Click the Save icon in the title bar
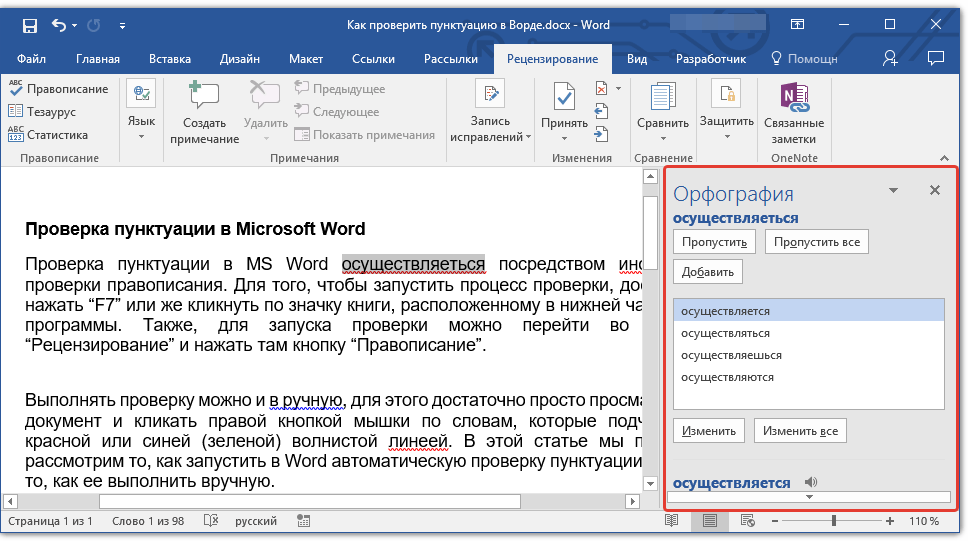968x541 pixels. [29, 24]
